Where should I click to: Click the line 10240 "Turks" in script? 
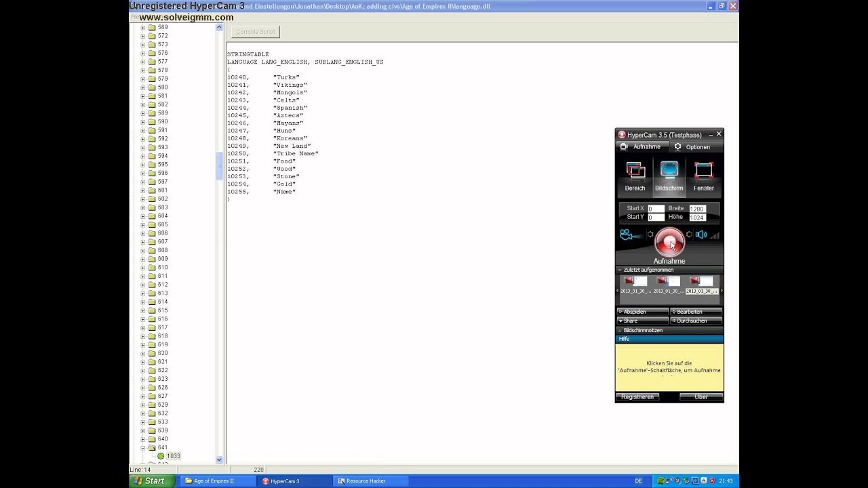click(x=263, y=77)
